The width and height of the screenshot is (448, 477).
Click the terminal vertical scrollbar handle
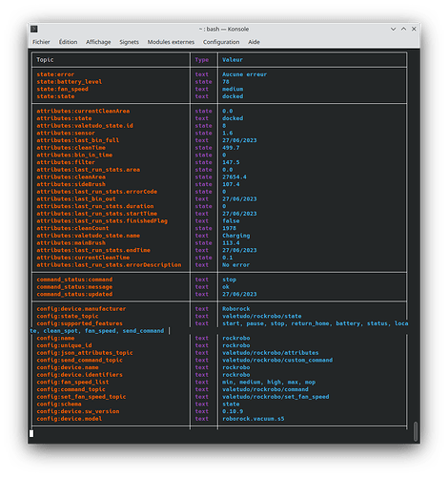coord(416,431)
